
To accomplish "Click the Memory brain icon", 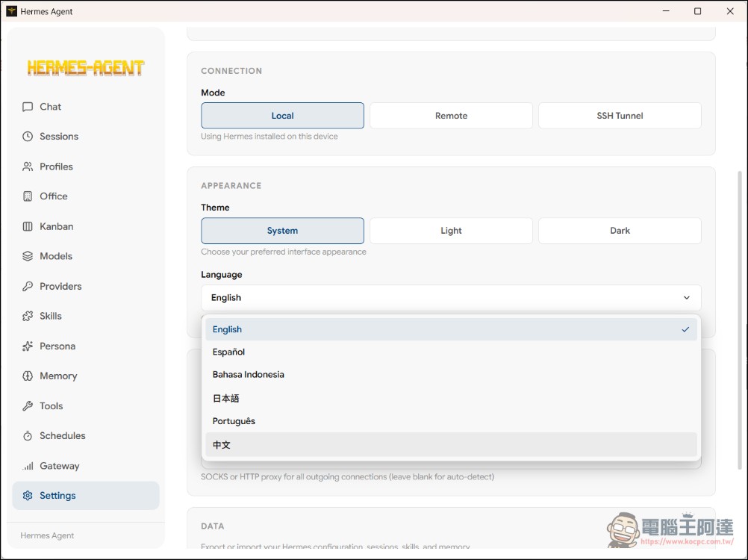I will point(28,376).
